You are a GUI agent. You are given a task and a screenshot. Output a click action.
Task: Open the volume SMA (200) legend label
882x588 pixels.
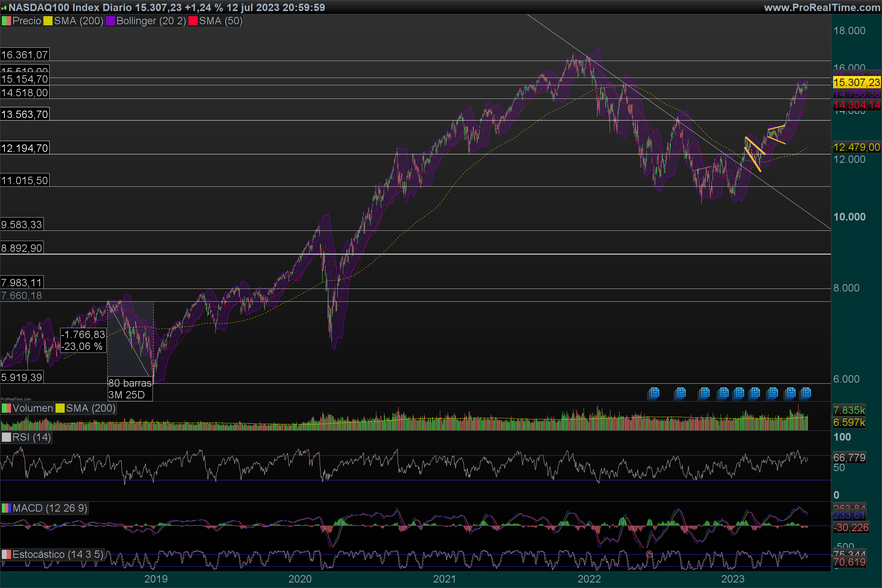pyautogui.click(x=90, y=408)
